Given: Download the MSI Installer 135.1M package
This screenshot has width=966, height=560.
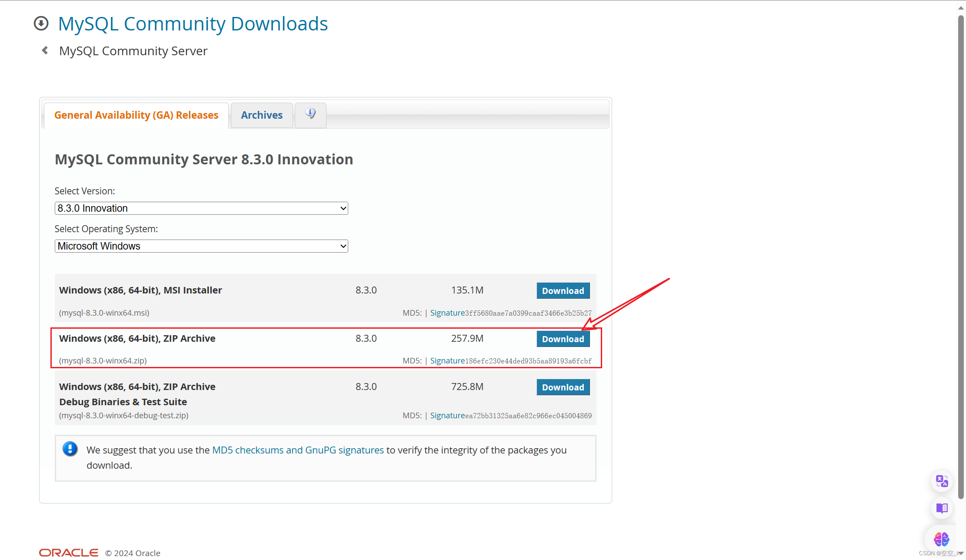Looking at the screenshot, I should 563,291.
